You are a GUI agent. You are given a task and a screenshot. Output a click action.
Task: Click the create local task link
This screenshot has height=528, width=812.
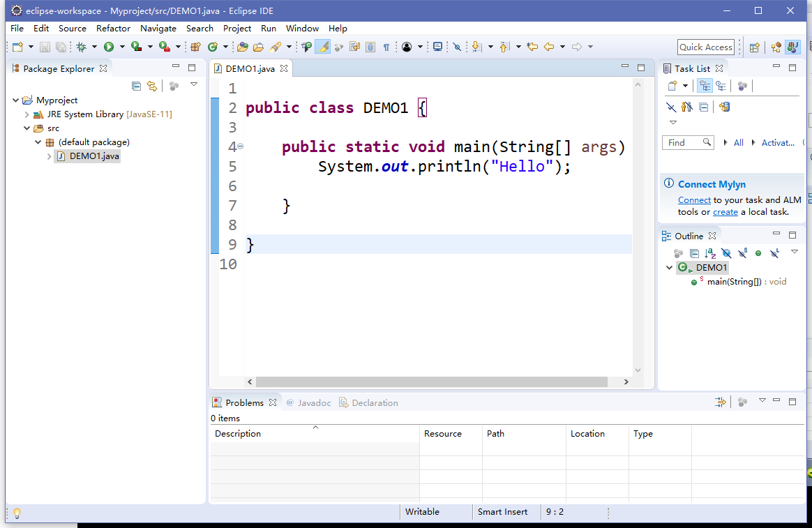725,212
